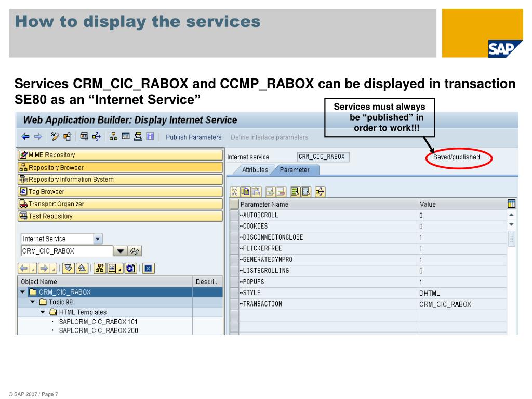This screenshot has width=532, height=399.
Task: Select the SAPLCRM_CIC_RABOX 200 template
Action: [x=98, y=330]
